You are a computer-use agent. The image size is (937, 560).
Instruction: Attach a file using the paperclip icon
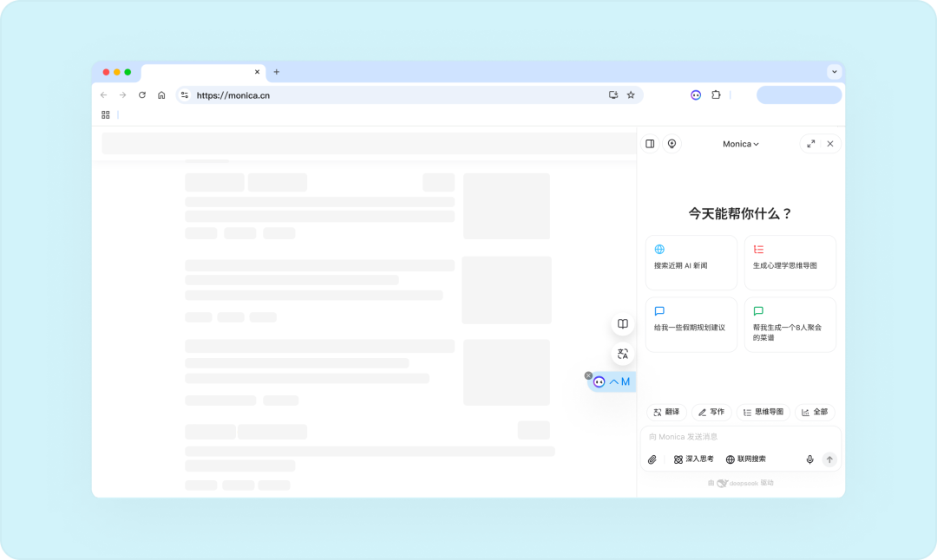coord(652,459)
